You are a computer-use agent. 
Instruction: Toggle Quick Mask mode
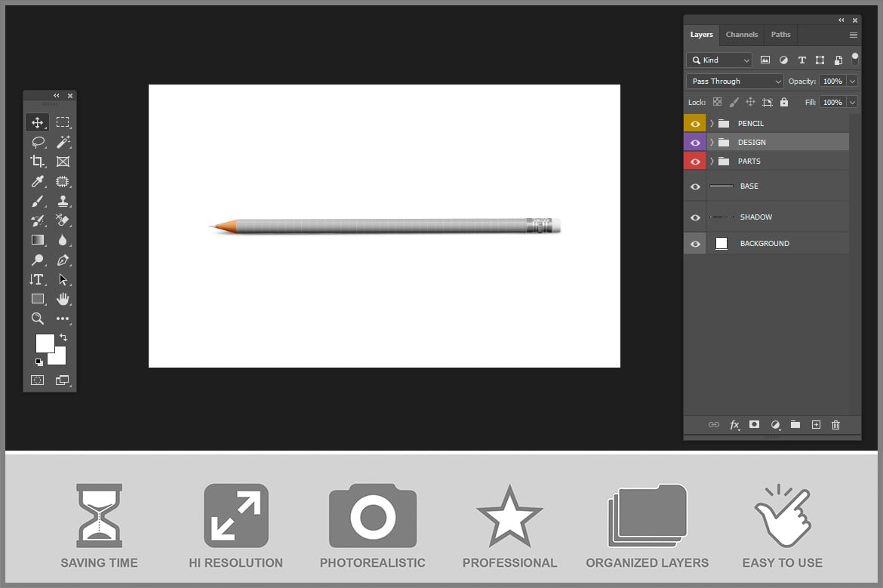coord(37,380)
